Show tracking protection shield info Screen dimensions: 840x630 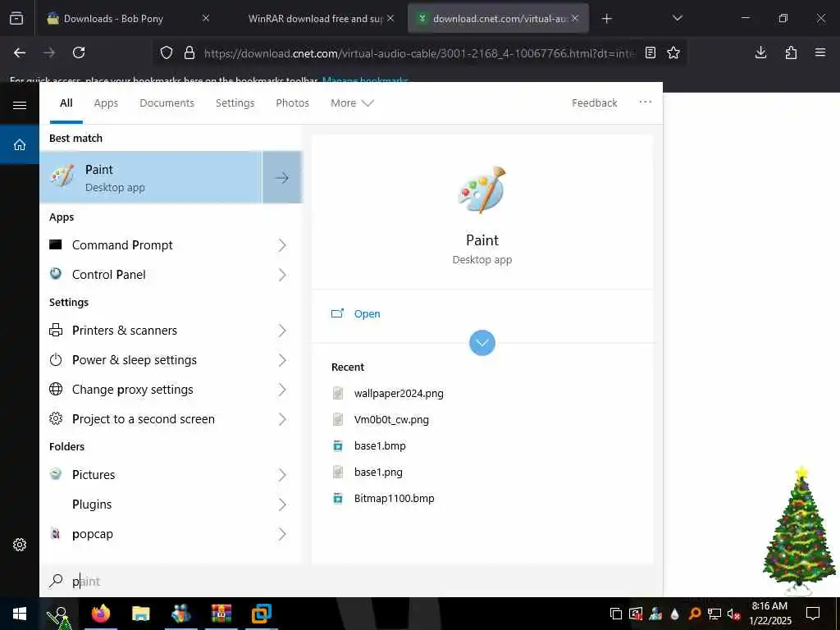coord(167,52)
